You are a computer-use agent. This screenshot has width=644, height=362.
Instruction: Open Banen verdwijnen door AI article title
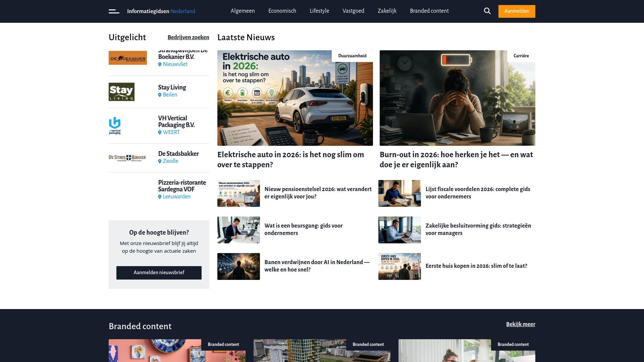pos(317,266)
